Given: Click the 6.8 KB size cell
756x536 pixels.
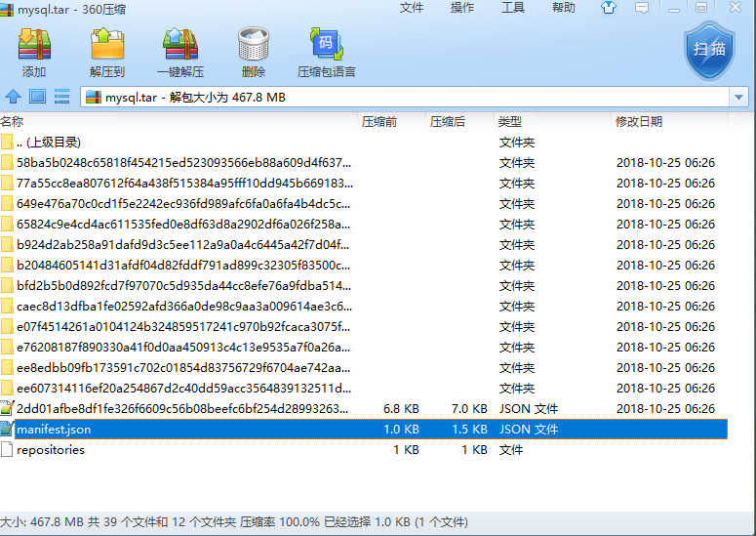Looking at the screenshot, I should 401,409.
